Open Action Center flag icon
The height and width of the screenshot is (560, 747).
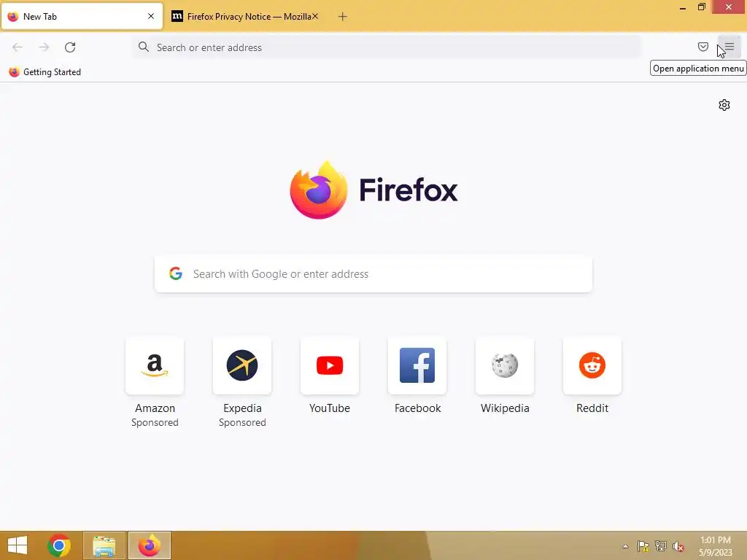point(643,546)
